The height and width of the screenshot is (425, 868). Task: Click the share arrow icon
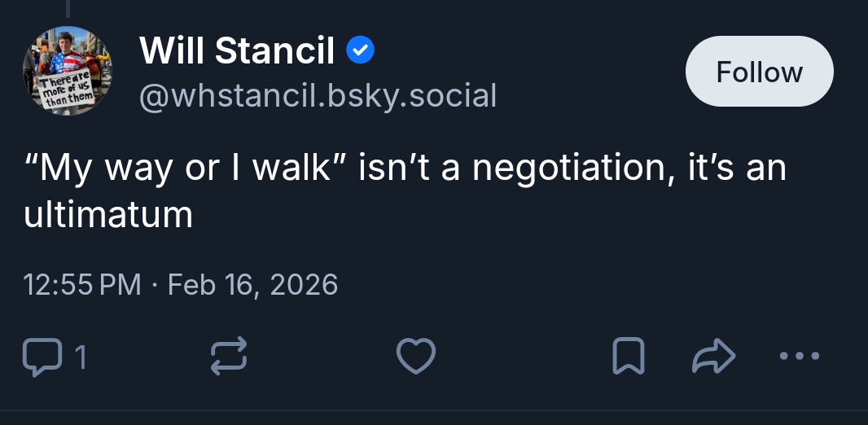713,356
